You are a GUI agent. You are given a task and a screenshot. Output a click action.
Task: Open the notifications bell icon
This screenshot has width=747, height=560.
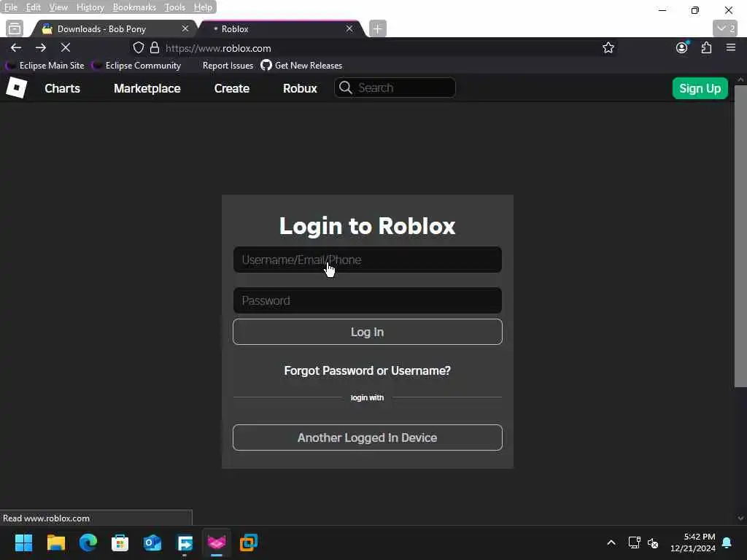click(727, 542)
